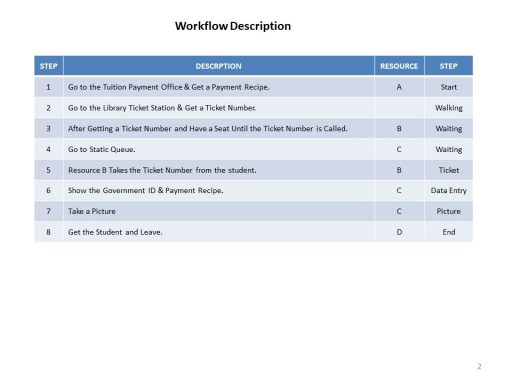Select resource A cell in row one

point(399,87)
